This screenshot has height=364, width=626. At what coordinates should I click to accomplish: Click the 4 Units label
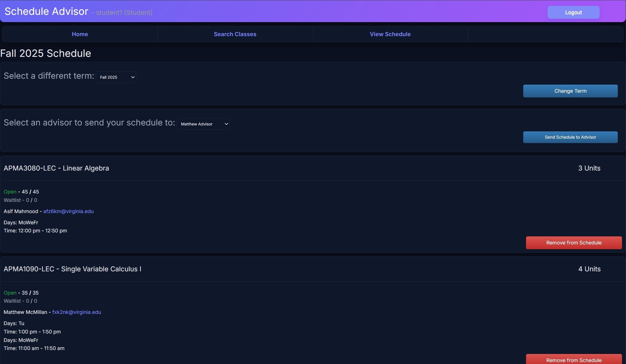tap(589, 269)
